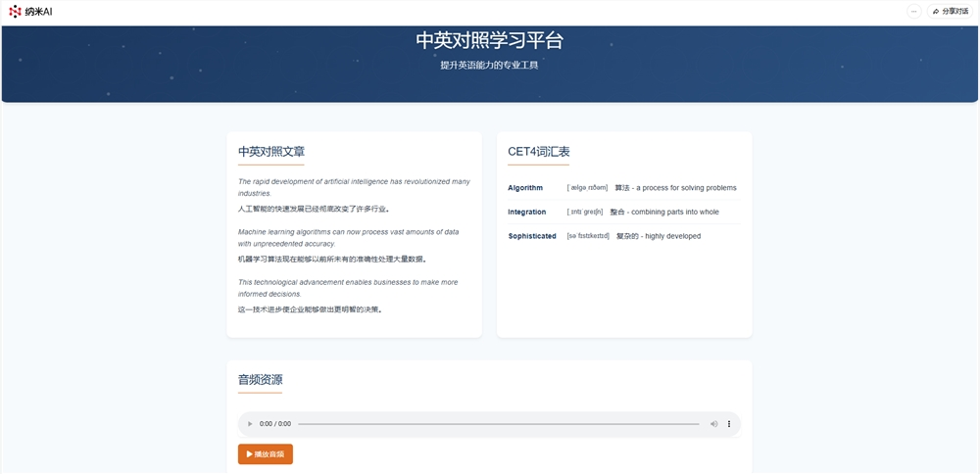Click the audio time display 0:00 / 0:00
Viewport: 980px width, 474px height.
pos(275,424)
